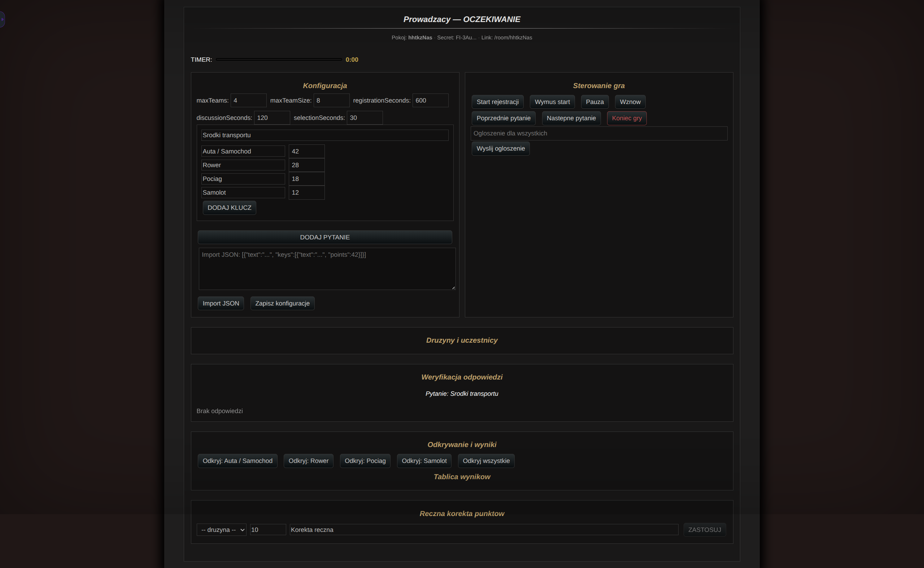Click the Tablica wynikow heading
The height and width of the screenshot is (568, 924).
pos(462,477)
